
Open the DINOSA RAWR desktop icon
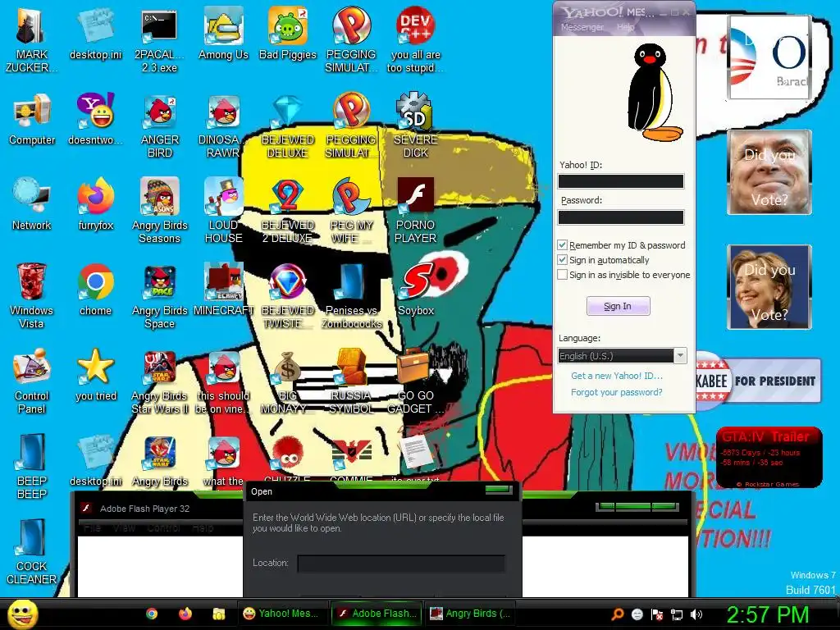tap(223, 126)
